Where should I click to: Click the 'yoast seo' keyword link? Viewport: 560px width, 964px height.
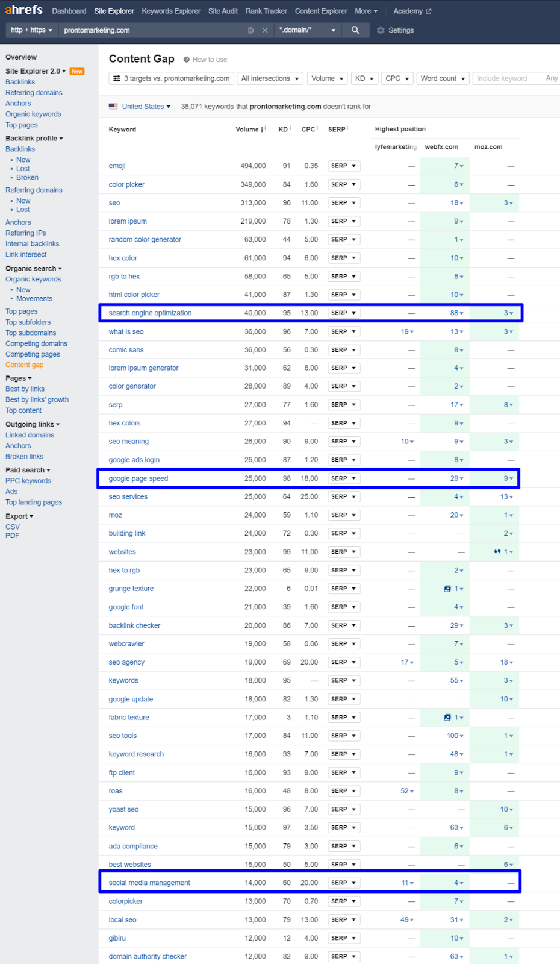pyautogui.click(x=123, y=810)
